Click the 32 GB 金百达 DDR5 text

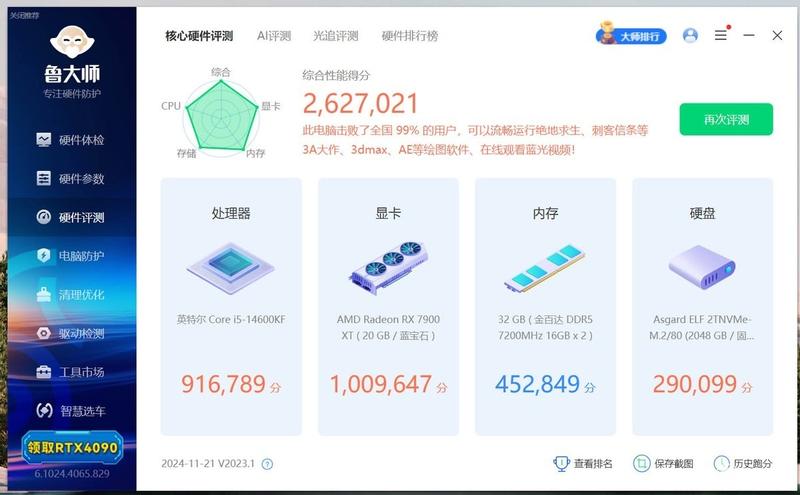click(545, 328)
